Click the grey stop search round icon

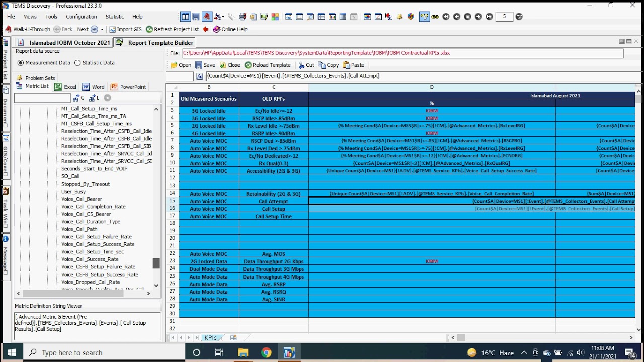point(107,98)
